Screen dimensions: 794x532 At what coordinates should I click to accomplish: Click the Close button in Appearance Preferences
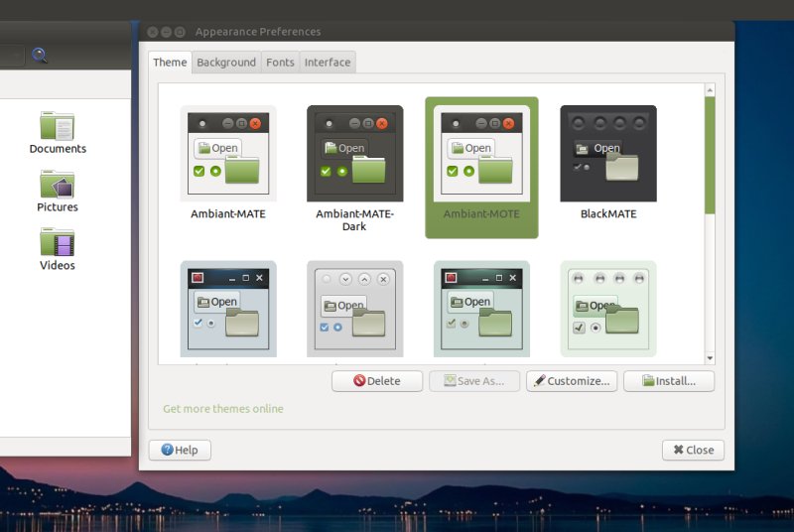point(693,450)
